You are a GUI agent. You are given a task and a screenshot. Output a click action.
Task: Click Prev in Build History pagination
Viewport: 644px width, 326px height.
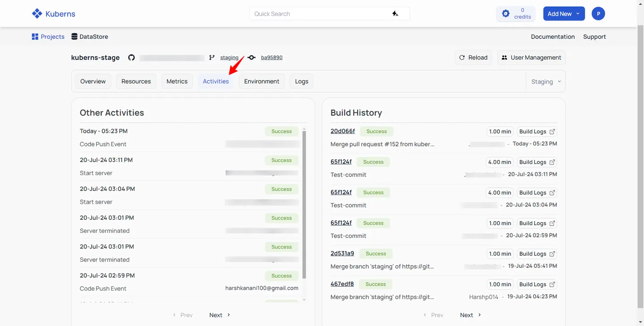click(x=433, y=315)
